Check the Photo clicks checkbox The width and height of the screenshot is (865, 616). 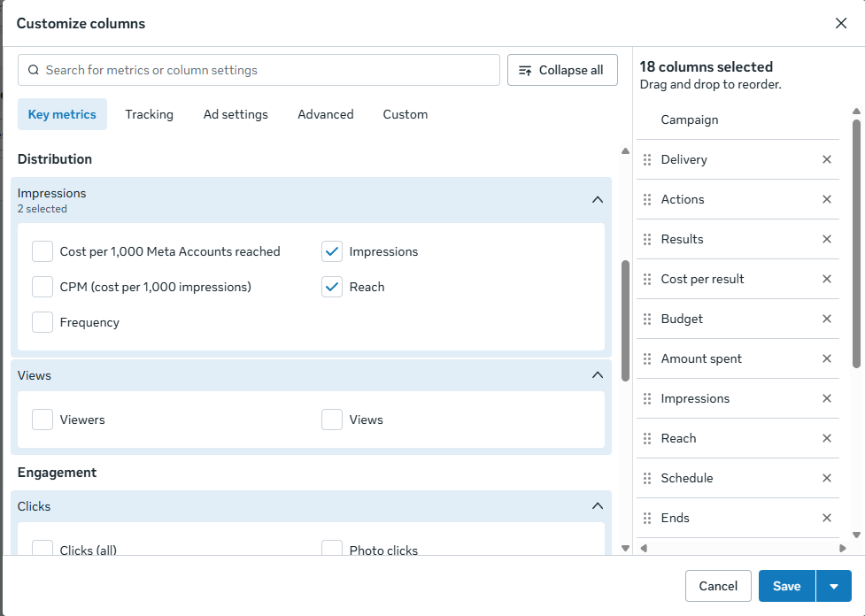click(332, 548)
